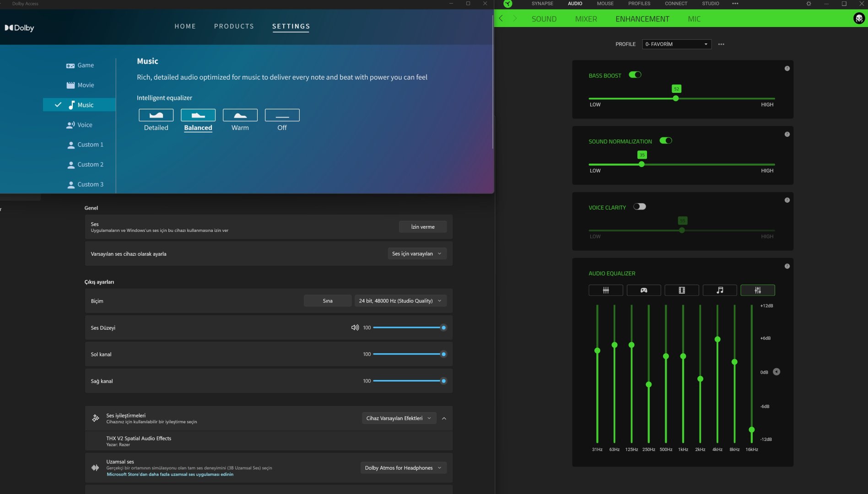Select the Movie equalizer preset icon in Razer
The image size is (868, 494).
click(x=682, y=290)
